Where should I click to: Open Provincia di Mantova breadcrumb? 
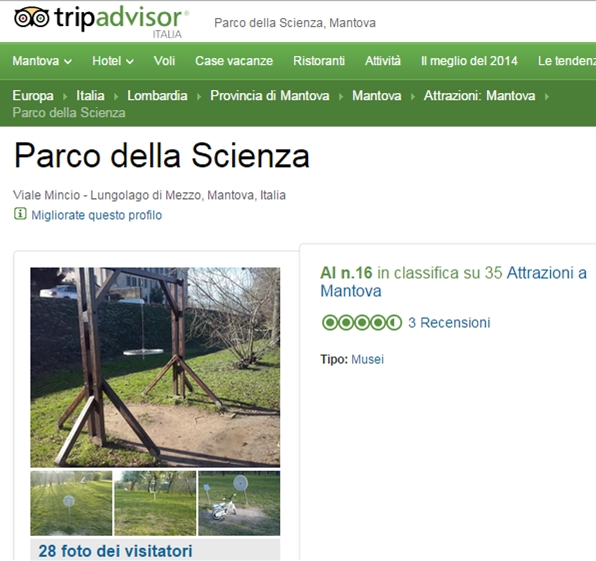(269, 95)
